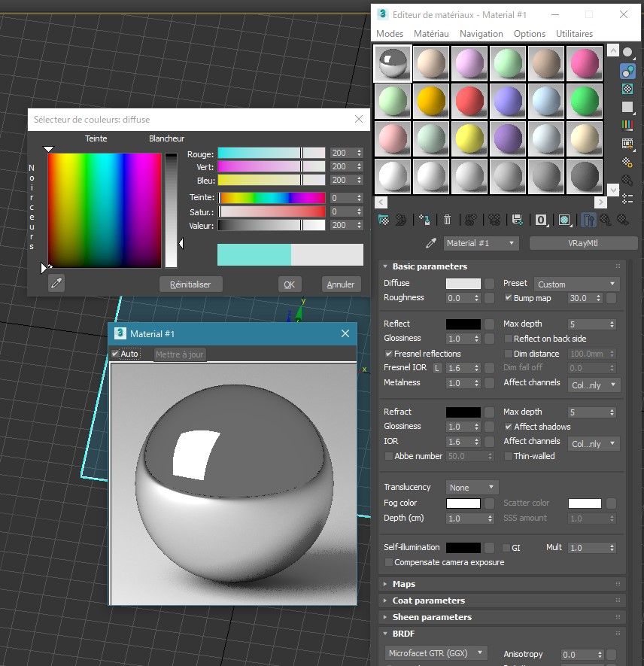The height and width of the screenshot is (666, 644).
Task: Click the Put to Library disk icon
Action: pyautogui.click(x=517, y=220)
